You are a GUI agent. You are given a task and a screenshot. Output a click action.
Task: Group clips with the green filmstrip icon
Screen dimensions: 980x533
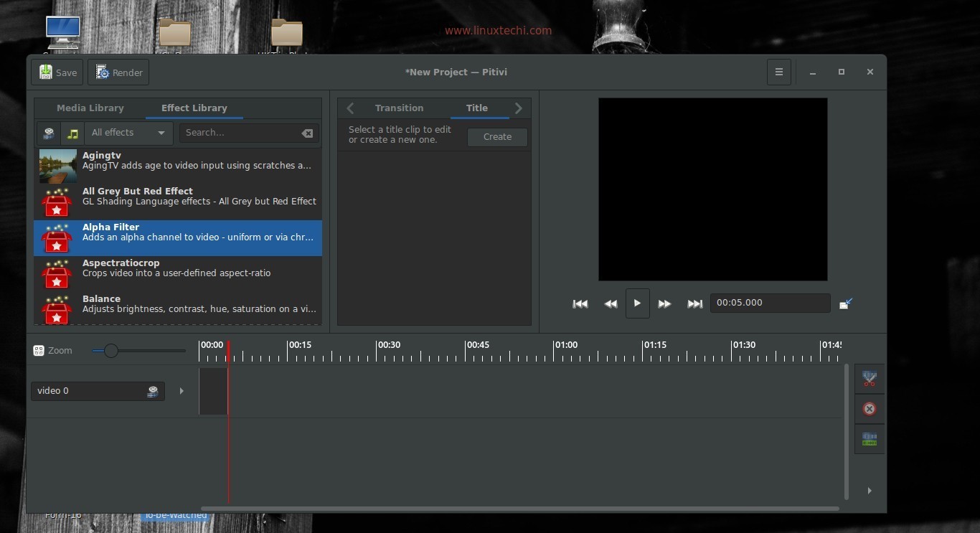click(870, 438)
